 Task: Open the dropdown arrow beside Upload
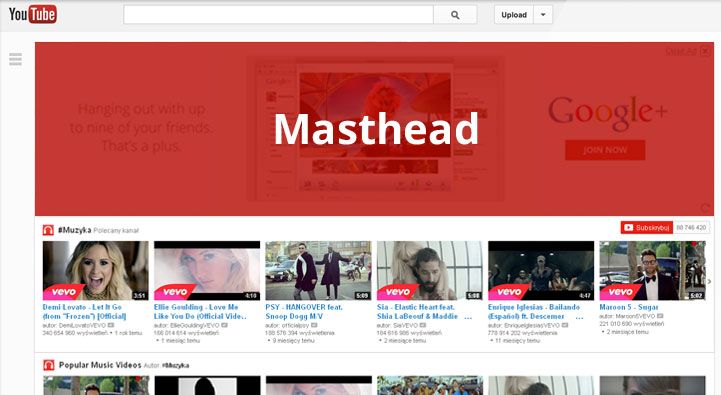point(543,15)
